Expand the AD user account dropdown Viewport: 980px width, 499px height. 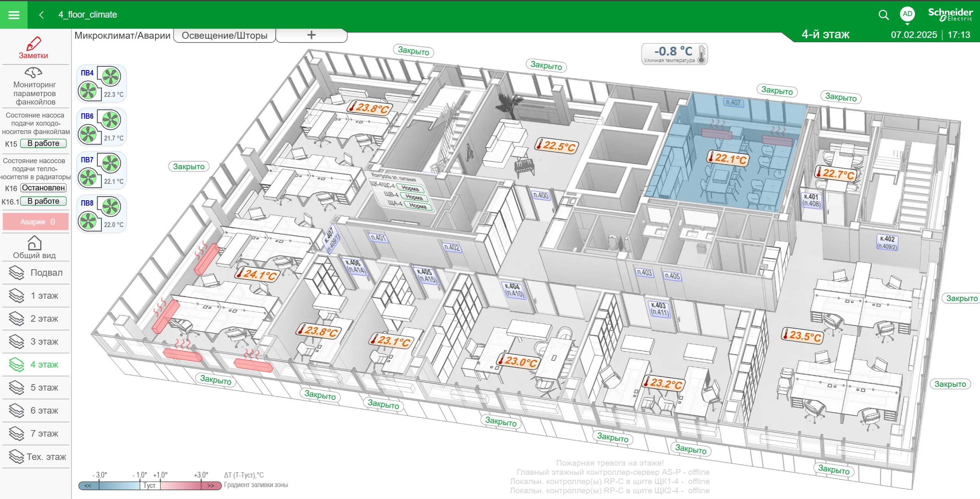pos(907,15)
